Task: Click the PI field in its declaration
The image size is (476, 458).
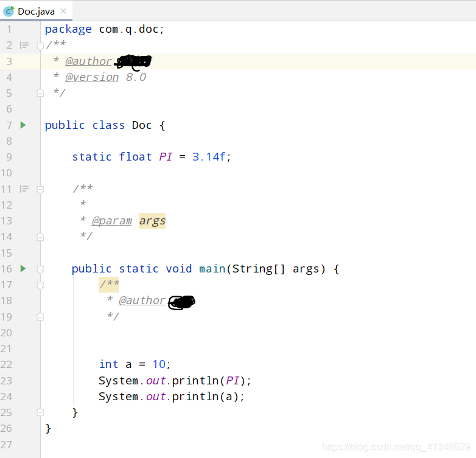Action: coord(166,156)
